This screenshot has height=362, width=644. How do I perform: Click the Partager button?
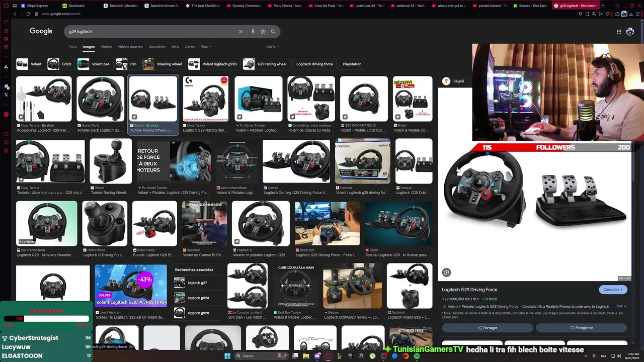point(487,328)
